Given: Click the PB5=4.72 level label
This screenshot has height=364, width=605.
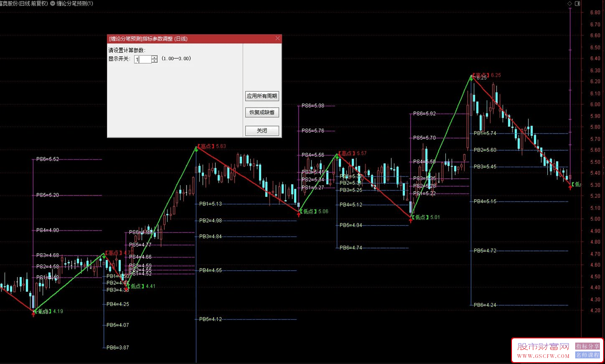Looking at the screenshot, I should click(485, 250).
